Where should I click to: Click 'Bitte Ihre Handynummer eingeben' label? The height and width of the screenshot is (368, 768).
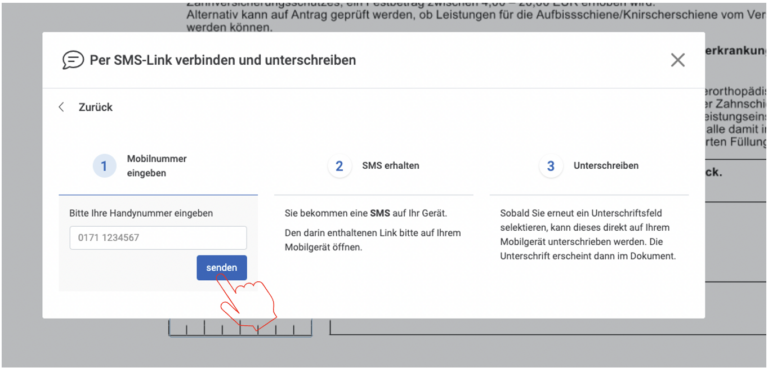(141, 213)
